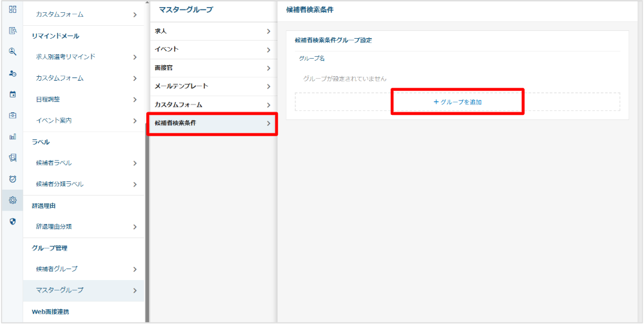Open 候補者ラベル settings
644x324 pixels.
tap(84, 163)
